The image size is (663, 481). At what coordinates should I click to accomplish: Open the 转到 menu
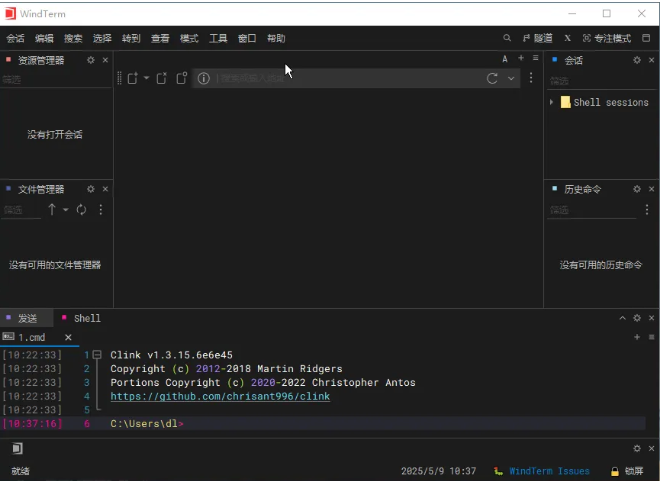(131, 38)
